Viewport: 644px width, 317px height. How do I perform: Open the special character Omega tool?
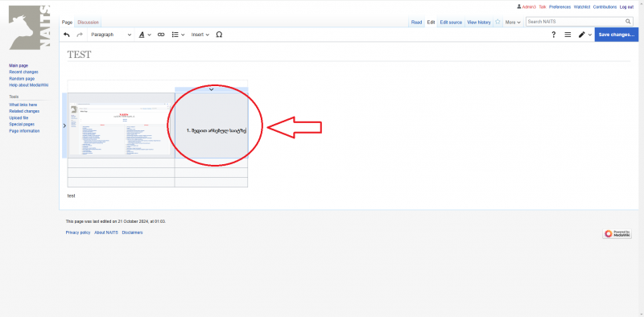pyautogui.click(x=219, y=35)
